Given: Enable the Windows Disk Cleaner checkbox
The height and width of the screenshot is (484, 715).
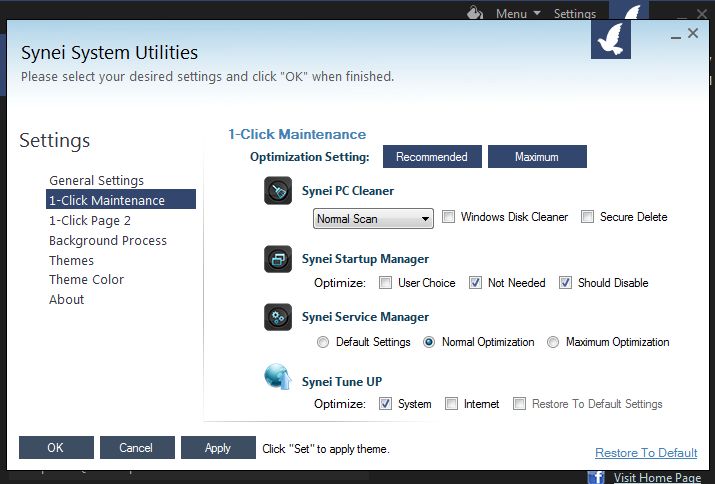Looking at the screenshot, I should (x=449, y=217).
